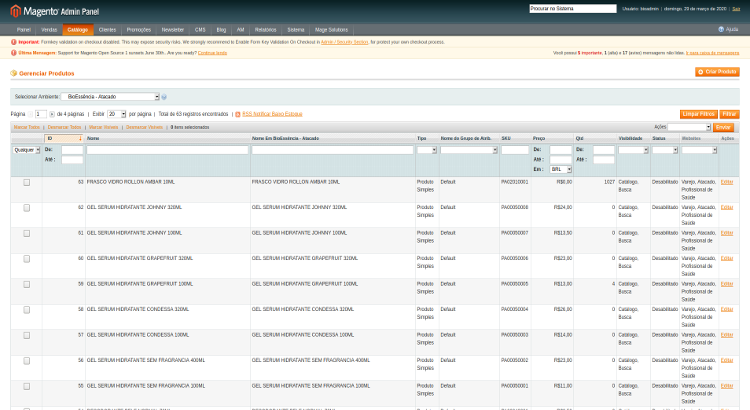The image size is (750, 410).
Task: Click the page number input field
Action: tap(41, 114)
